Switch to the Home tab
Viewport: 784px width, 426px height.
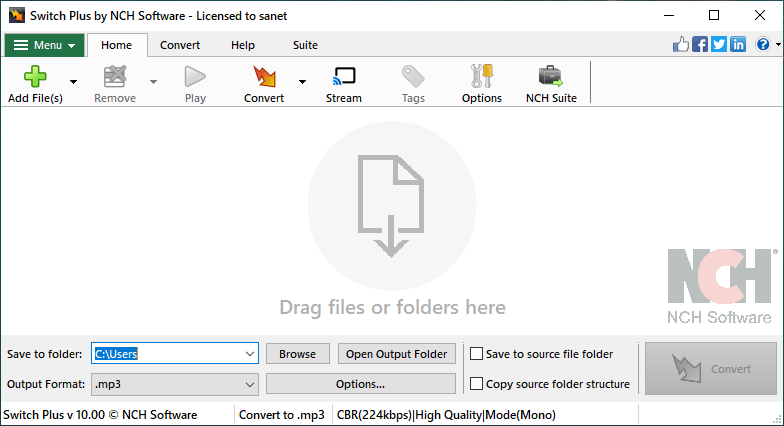116,45
